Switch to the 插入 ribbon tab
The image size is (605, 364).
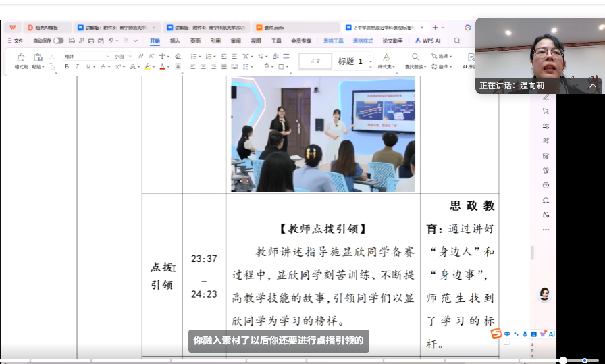pyautogui.click(x=175, y=41)
